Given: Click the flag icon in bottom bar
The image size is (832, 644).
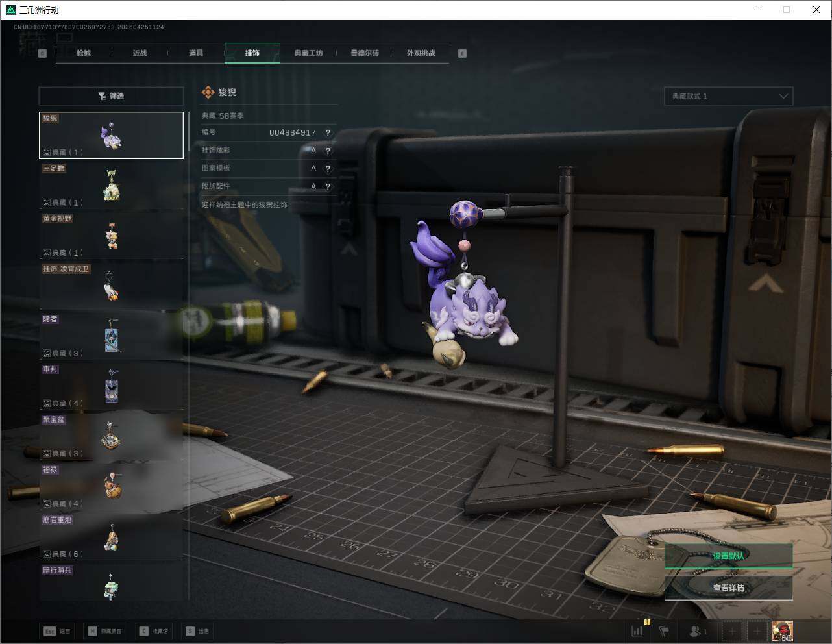Looking at the screenshot, I should pyautogui.click(x=663, y=631).
